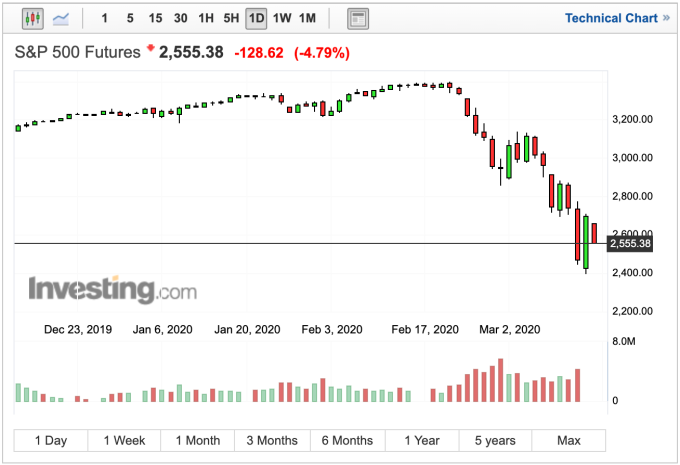This screenshot has width=680, height=465.
Task: Click the Mar 2, 2020 date label
Action: click(510, 330)
